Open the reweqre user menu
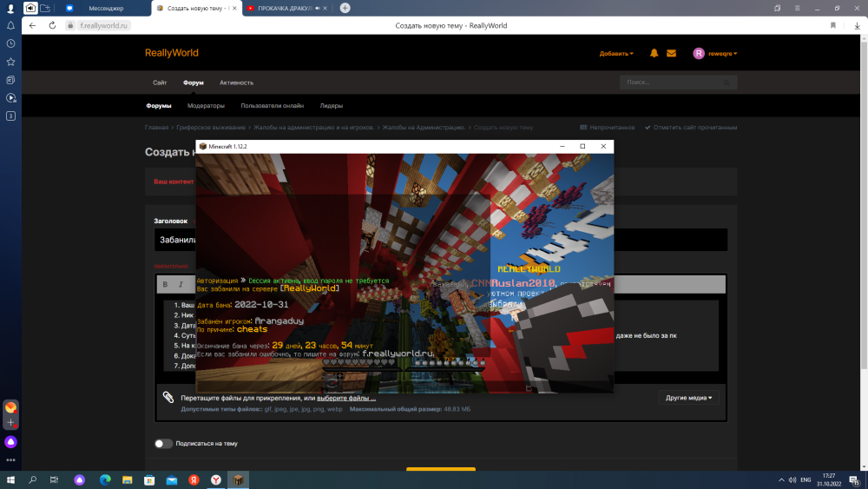This screenshot has height=489, width=868. [714, 53]
